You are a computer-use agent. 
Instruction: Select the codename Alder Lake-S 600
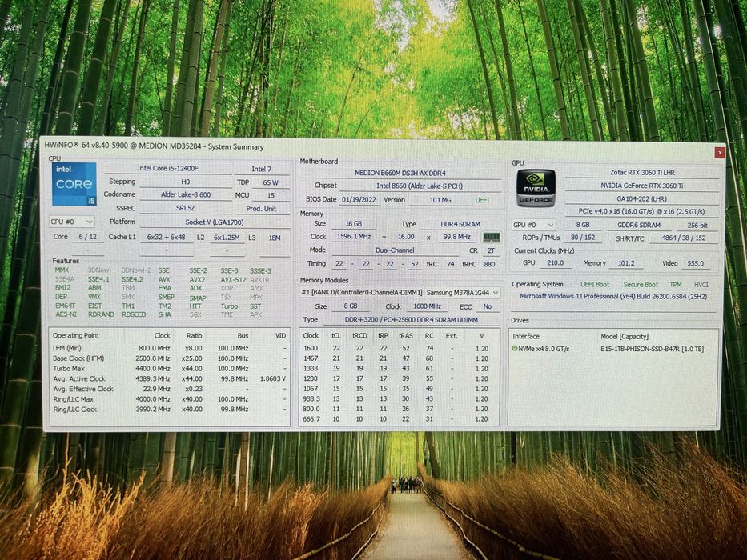[185, 194]
